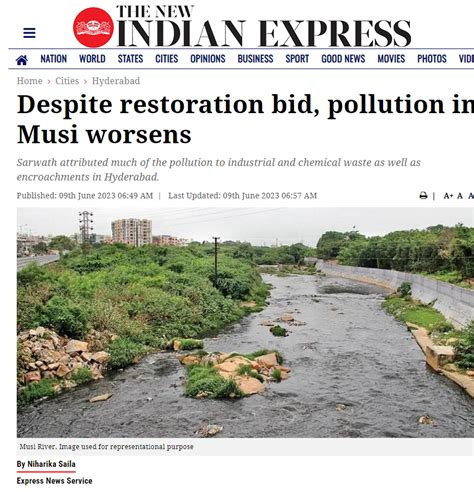Go to the CITIES section
The width and height of the screenshot is (474, 492).
[167, 59]
